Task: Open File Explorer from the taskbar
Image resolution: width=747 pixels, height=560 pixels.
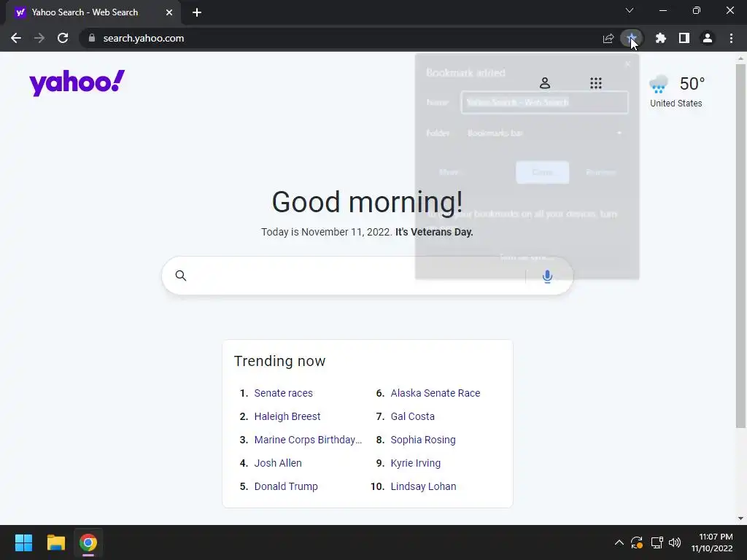Action: pyautogui.click(x=55, y=542)
